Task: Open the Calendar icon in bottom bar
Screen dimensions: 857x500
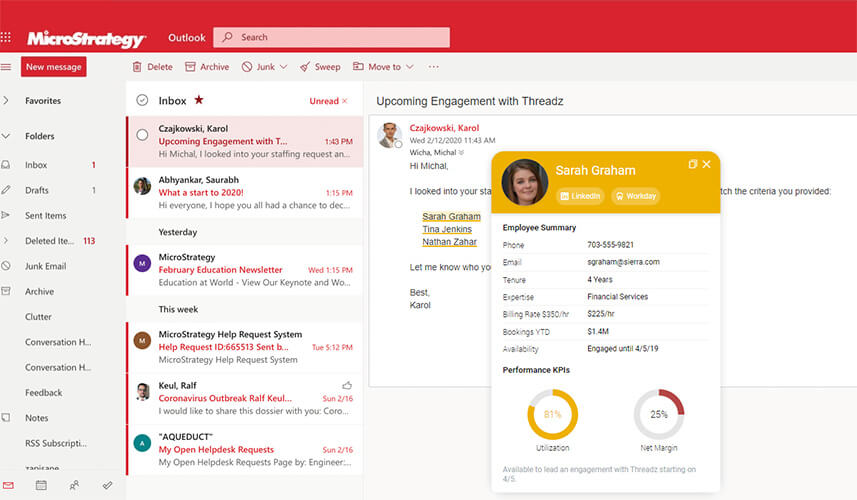Action: click(41, 485)
